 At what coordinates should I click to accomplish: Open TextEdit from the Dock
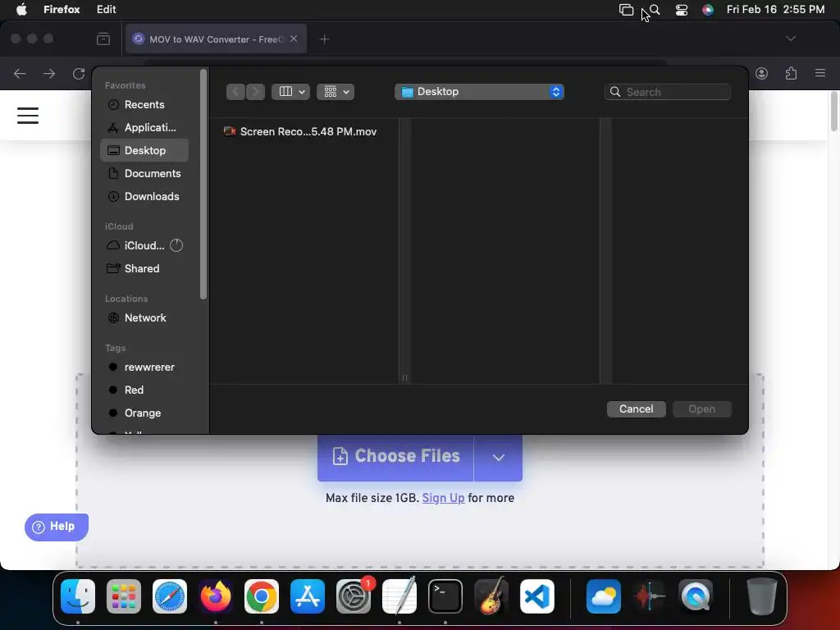point(399,596)
